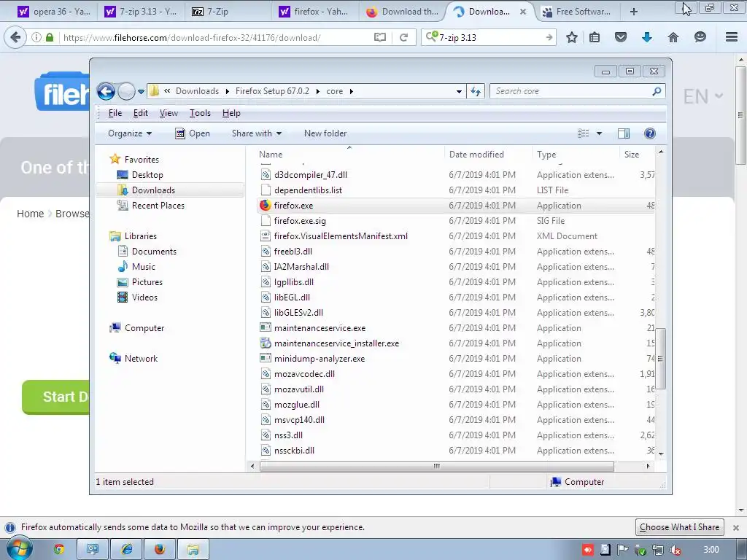Click the browser reload button
747x560 pixels.
pyautogui.click(x=403, y=37)
